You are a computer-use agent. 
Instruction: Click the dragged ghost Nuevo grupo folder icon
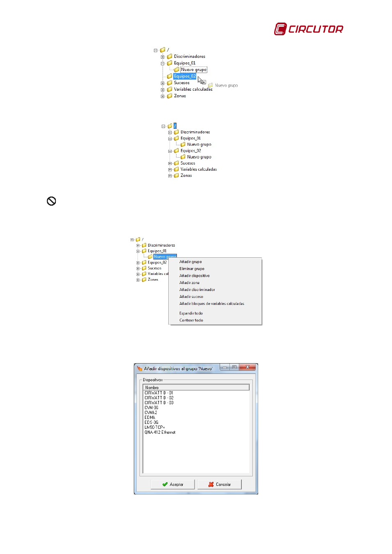pyautogui.click(x=211, y=85)
